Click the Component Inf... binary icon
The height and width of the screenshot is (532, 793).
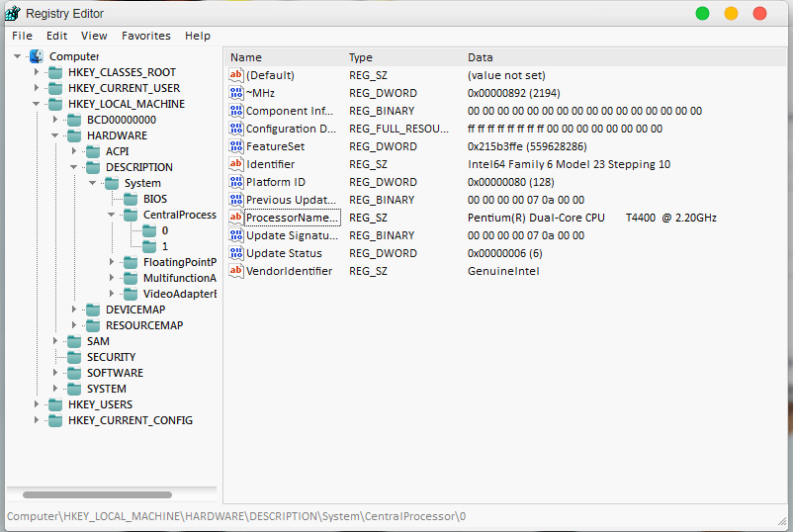(x=236, y=111)
